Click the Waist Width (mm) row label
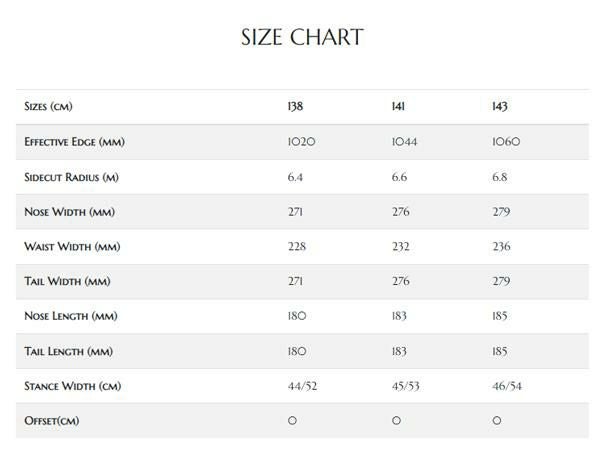 [x=67, y=246]
